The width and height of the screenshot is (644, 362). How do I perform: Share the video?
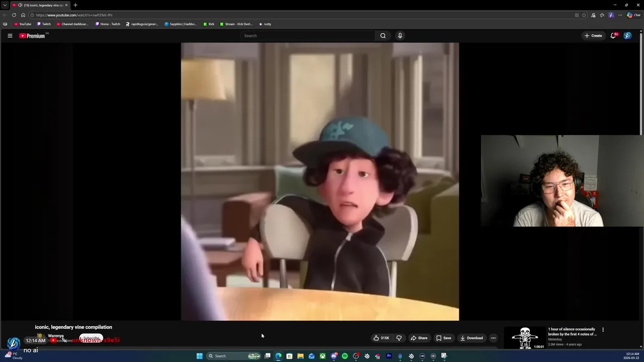[x=419, y=338]
